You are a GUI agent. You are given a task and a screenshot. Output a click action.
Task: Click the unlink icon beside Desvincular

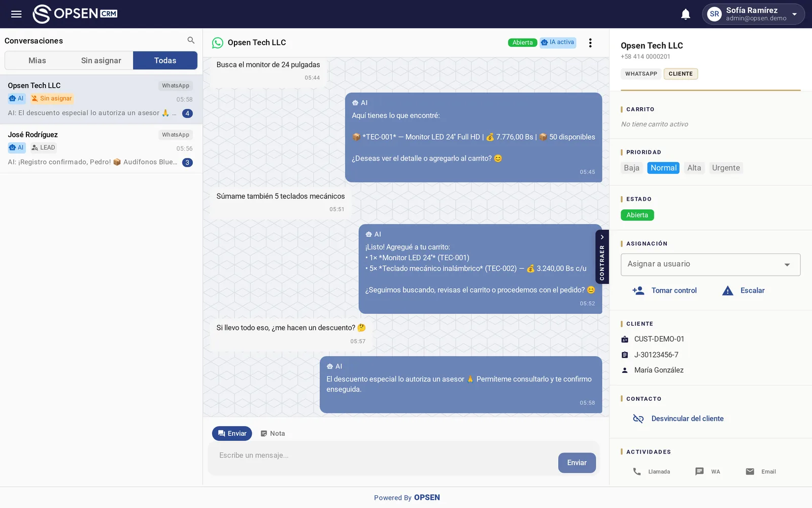coord(638,419)
